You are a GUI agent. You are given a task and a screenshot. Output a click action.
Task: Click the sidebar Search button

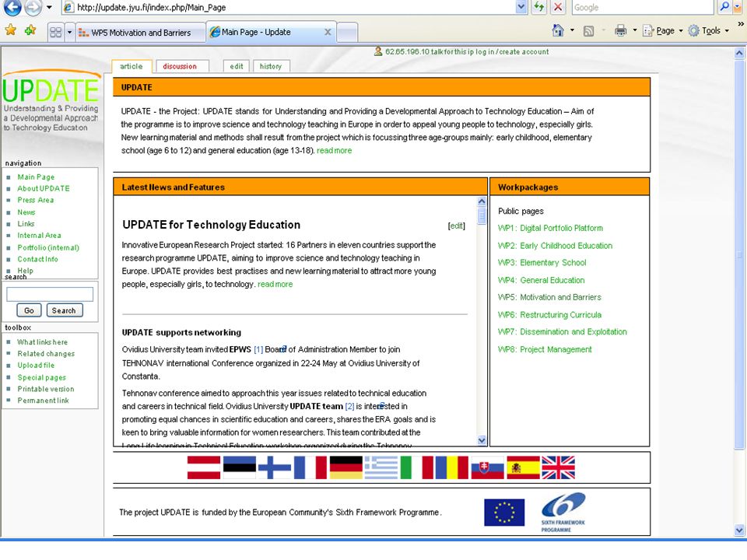click(x=65, y=310)
